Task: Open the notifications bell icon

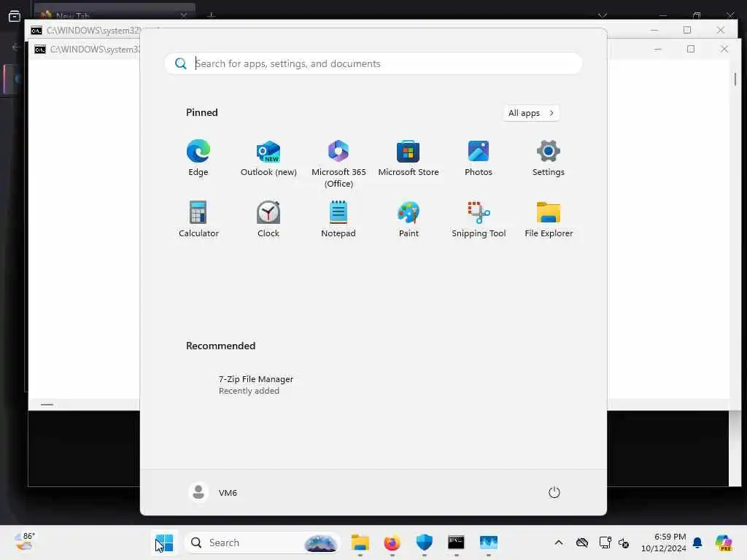Action: point(697,542)
